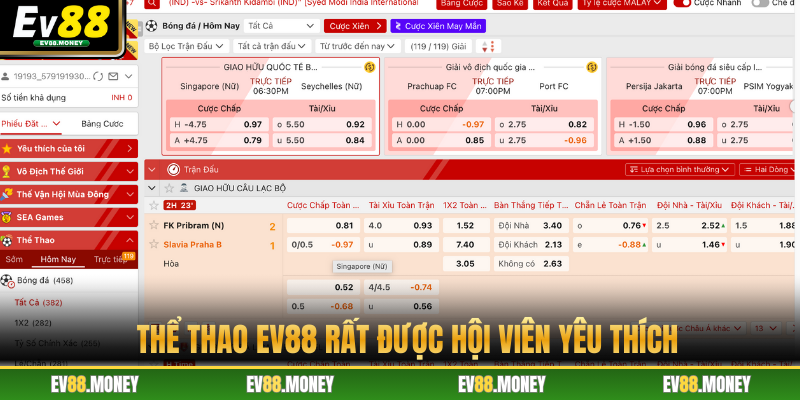Click draw odds 3.05 in Hòa row
This screenshot has height=400, width=800.
(x=465, y=264)
